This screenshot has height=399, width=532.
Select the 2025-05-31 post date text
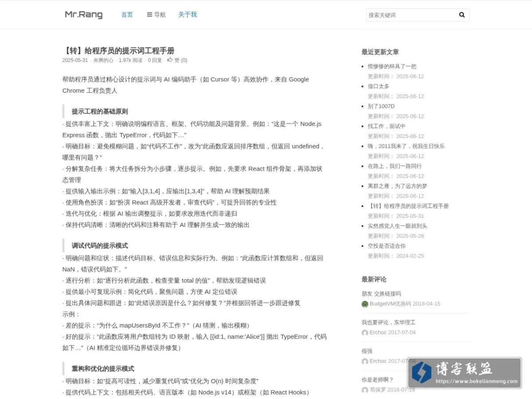[x=75, y=60]
